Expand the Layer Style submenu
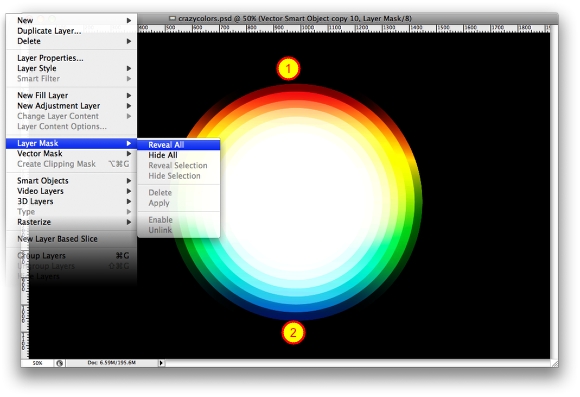Screen dimensions: 580x397 pos(71,68)
